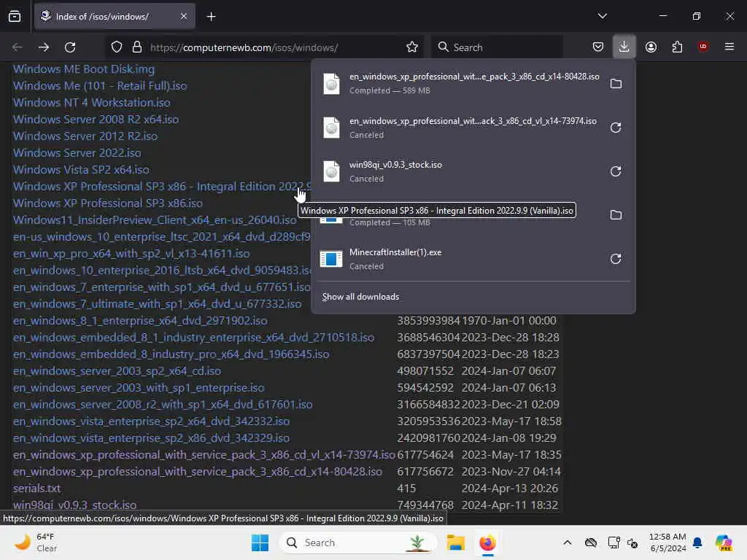Viewport: 747px width, 560px height.
Task: Retry canceled MinecraftInstaller(1).exe download
Action: (616, 259)
